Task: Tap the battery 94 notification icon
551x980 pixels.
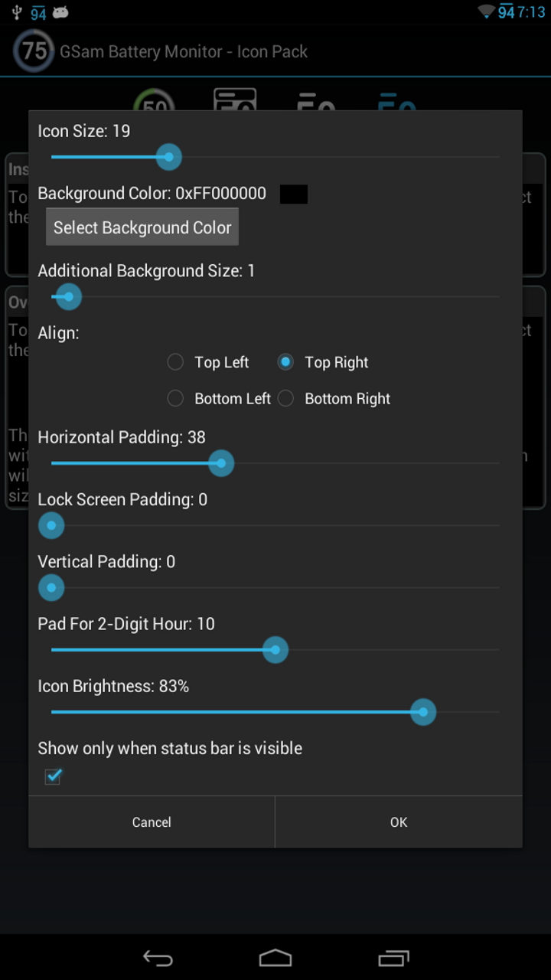Action: pos(38,14)
